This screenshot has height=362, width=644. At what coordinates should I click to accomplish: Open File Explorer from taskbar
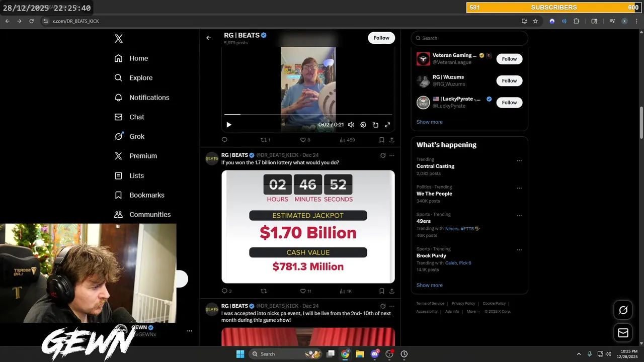tap(360, 354)
